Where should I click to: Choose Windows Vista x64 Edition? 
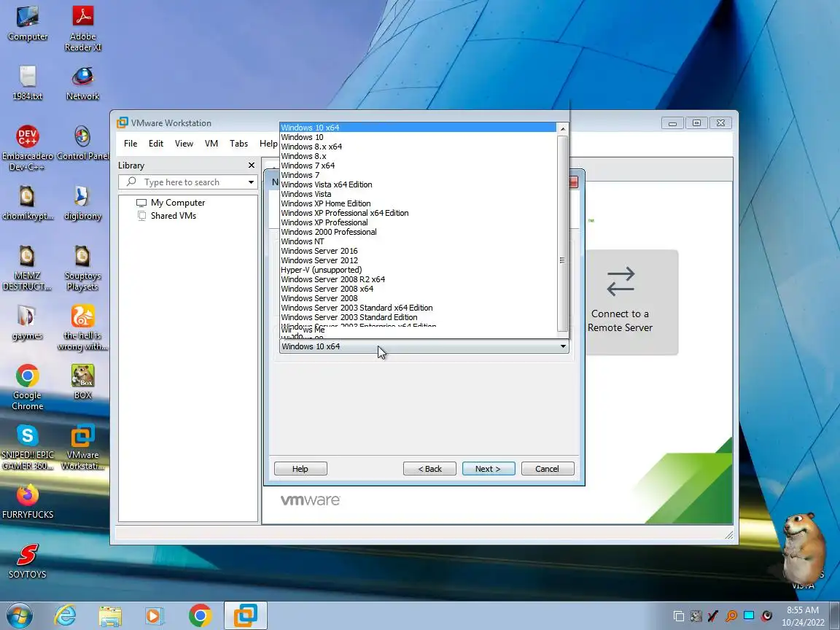pos(418,184)
